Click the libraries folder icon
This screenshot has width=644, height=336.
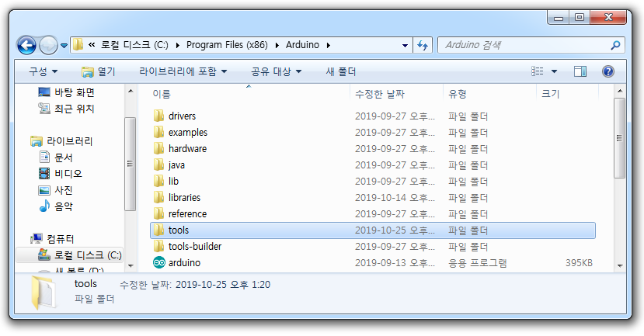click(x=158, y=197)
